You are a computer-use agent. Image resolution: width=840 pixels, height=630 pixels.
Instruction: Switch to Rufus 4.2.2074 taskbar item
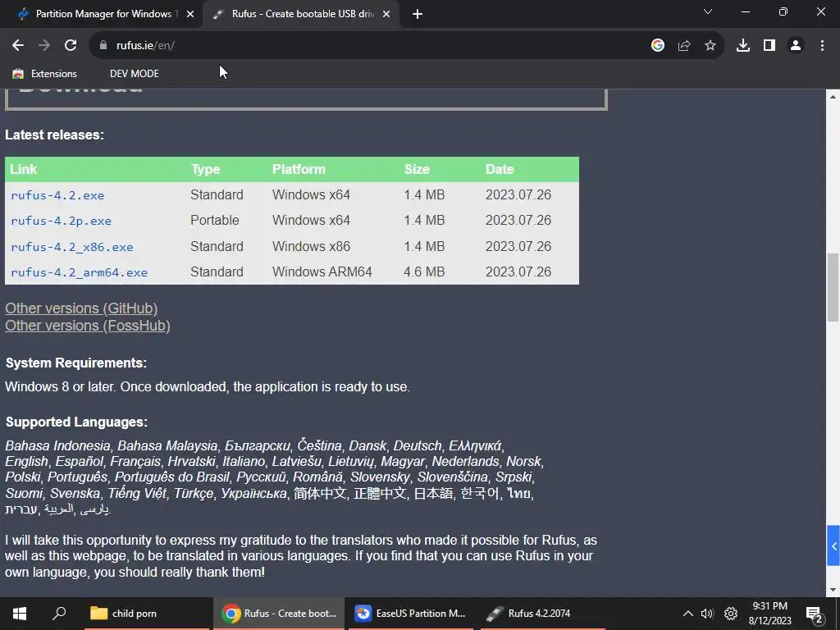click(x=542, y=614)
